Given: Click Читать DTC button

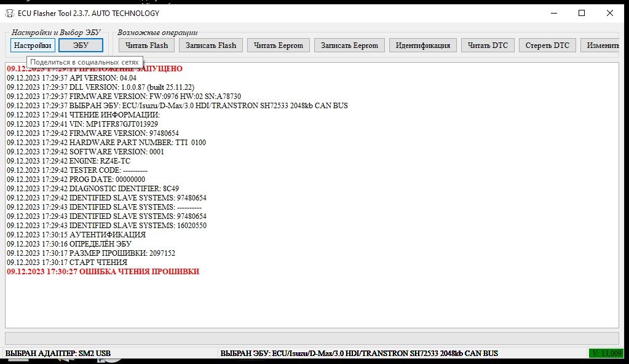Looking at the screenshot, I should pos(488,45).
